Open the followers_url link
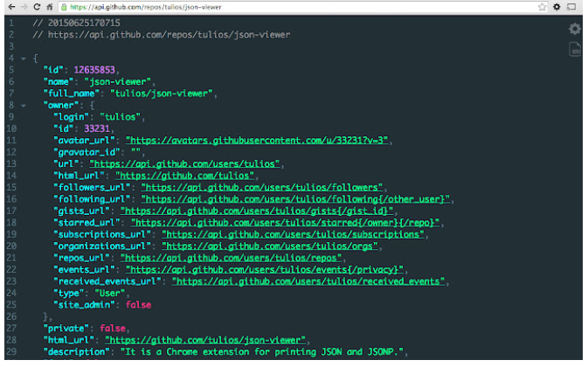The image size is (588, 367). tap(262, 187)
